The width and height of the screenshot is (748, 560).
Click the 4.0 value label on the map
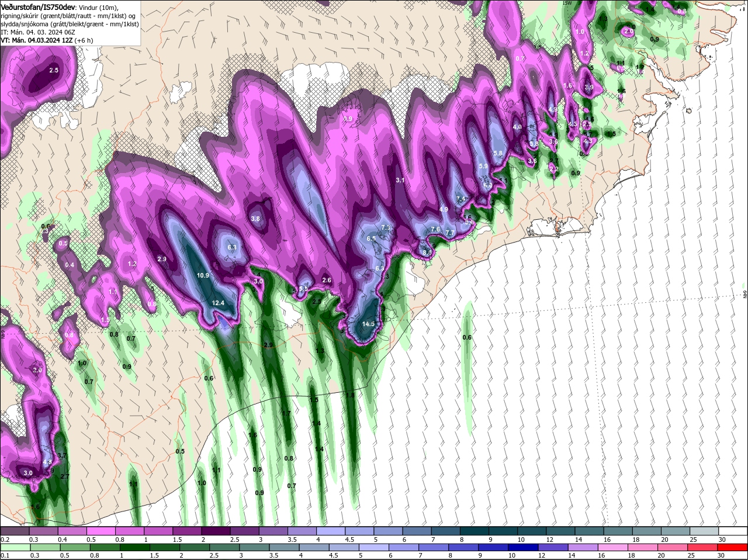coord(517,127)
